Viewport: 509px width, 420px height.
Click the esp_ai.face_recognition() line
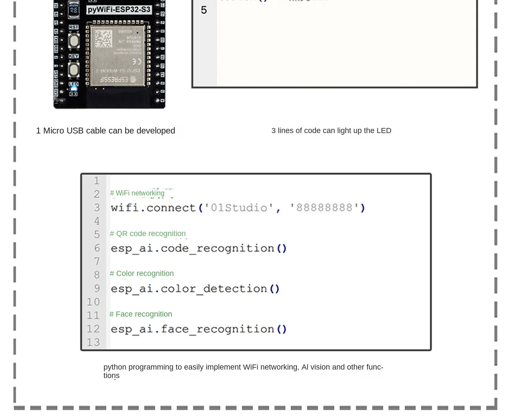click(199, 329)
